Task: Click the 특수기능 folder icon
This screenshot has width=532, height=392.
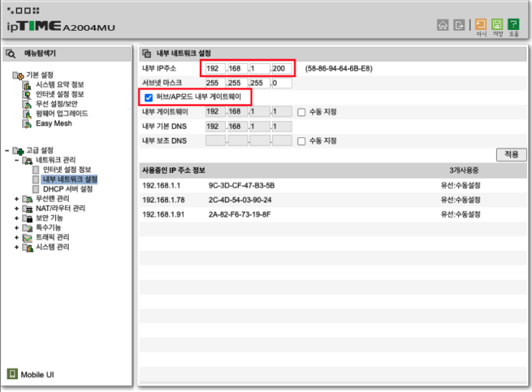Action: click(x=27, y=228)
